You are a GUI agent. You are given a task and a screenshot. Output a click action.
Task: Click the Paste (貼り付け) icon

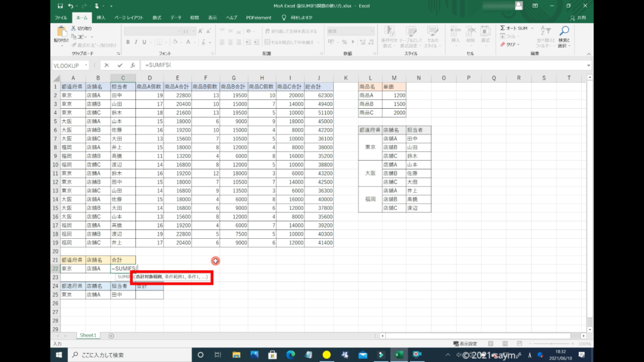coord(62,31)
